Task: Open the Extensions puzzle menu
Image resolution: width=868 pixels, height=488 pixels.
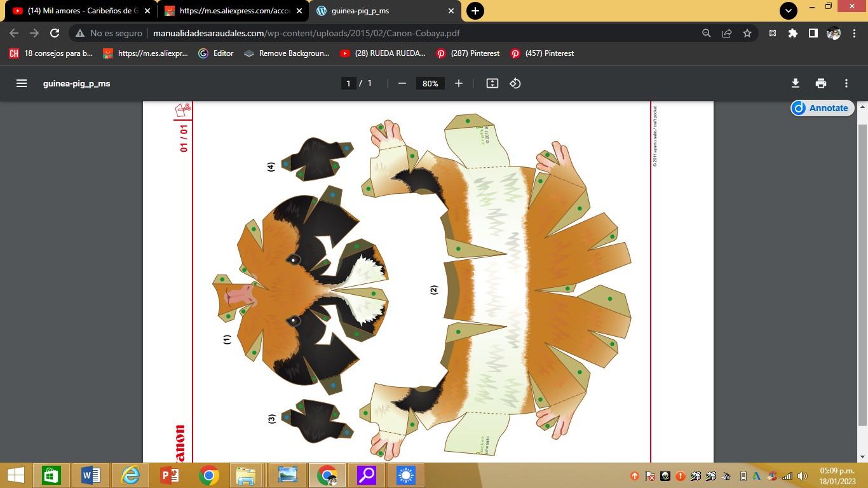Action: [x=793, y=33]
